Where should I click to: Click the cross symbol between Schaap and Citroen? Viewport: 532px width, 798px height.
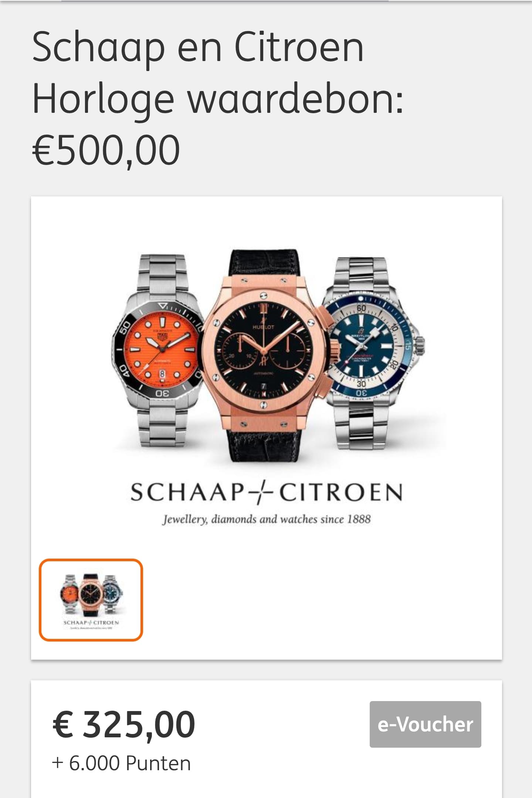(x=261, y=492)
